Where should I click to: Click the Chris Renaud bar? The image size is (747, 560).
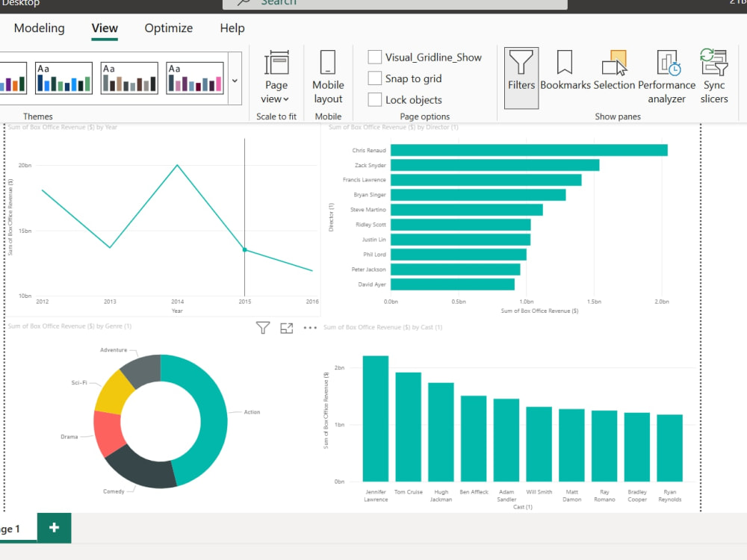[x=529, y=150]
